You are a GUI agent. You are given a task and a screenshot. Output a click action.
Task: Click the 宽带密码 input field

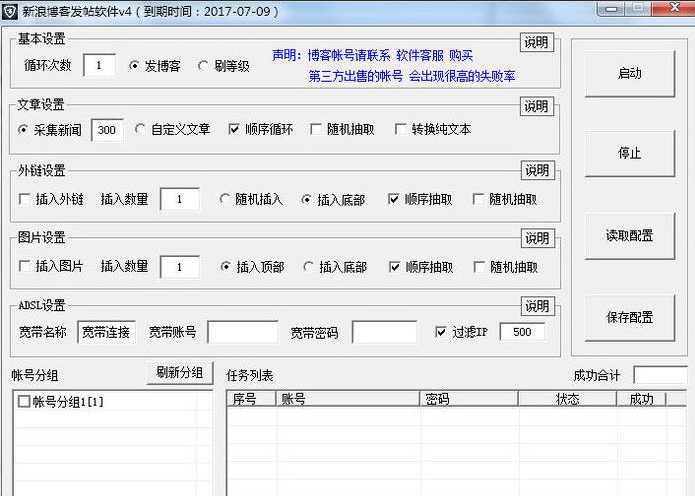pyautogui.click(x=384, y=332)
